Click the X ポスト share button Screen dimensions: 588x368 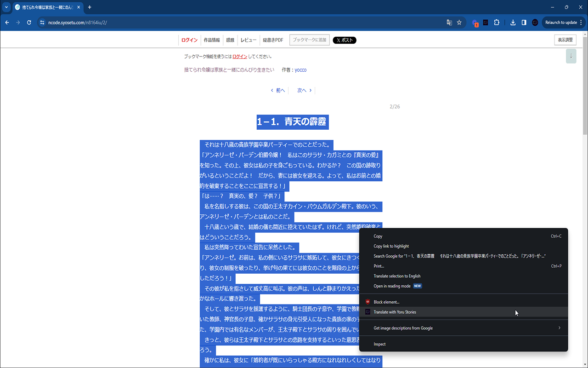click(345, 40)
